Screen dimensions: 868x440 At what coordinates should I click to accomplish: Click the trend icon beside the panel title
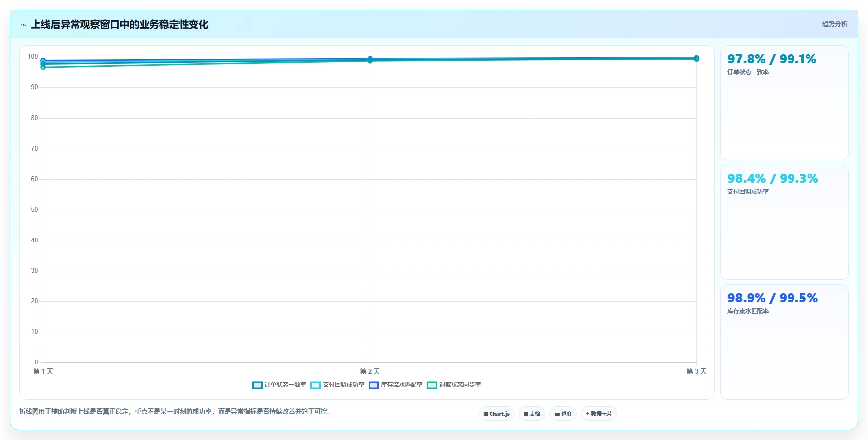click(23, 25)
